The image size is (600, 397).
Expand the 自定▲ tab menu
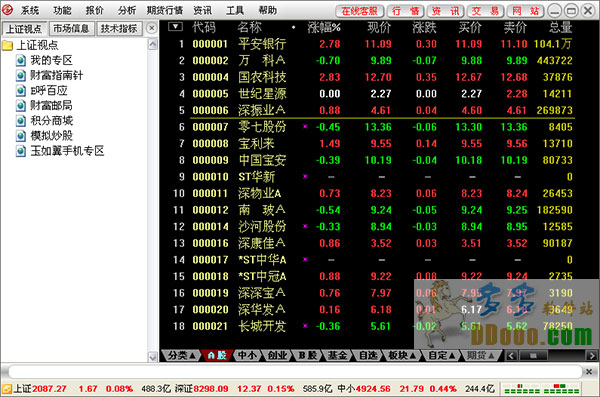pos(441,356)
